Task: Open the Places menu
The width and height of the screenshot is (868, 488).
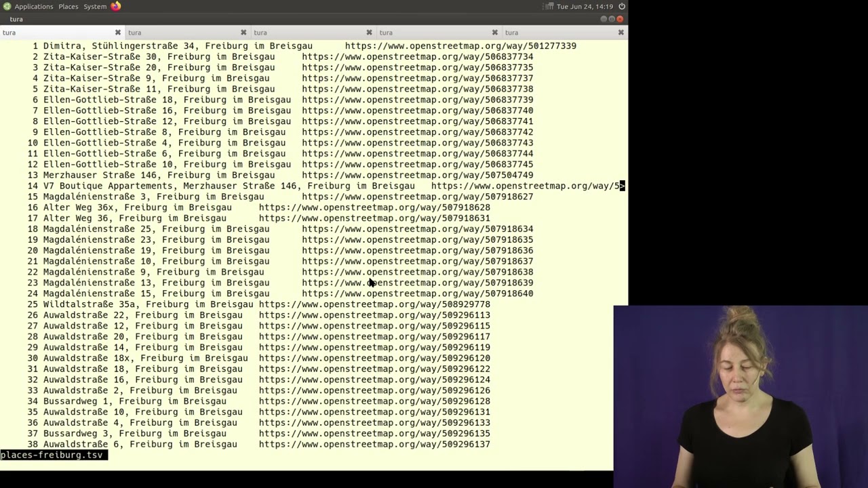Action: (x=68, y=6)
